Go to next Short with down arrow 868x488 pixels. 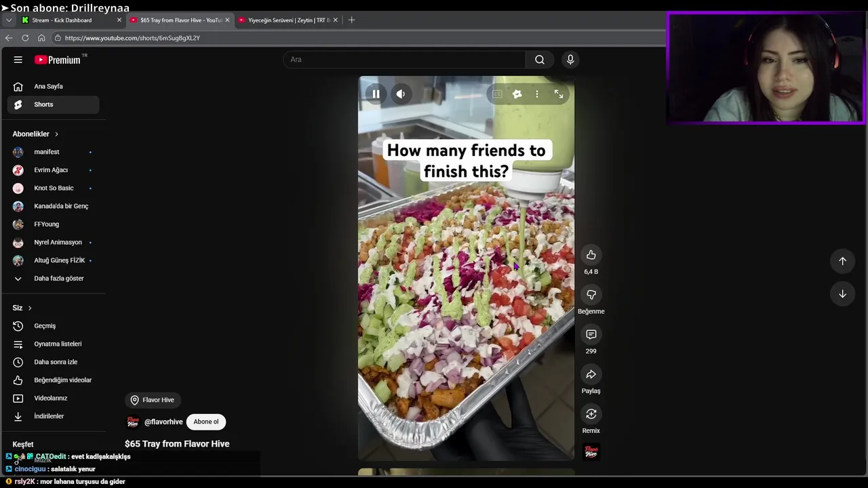point(842,294)
